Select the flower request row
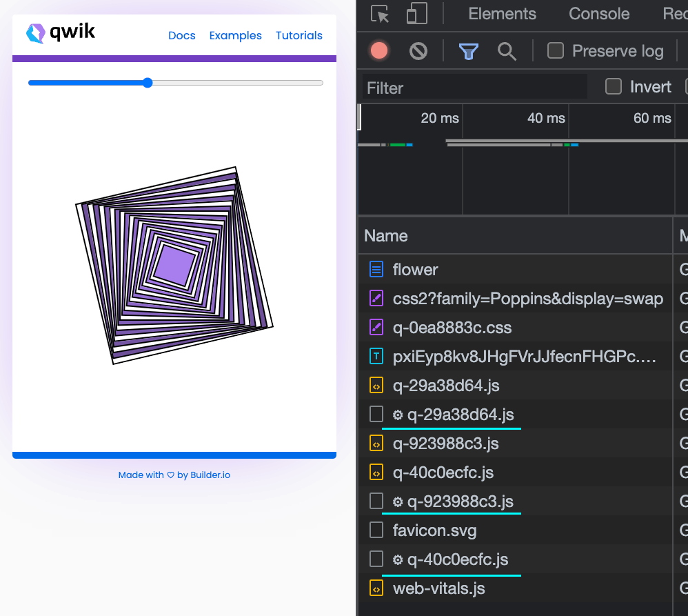Screen dimensions: 688x616 click(x=515, y=269)
